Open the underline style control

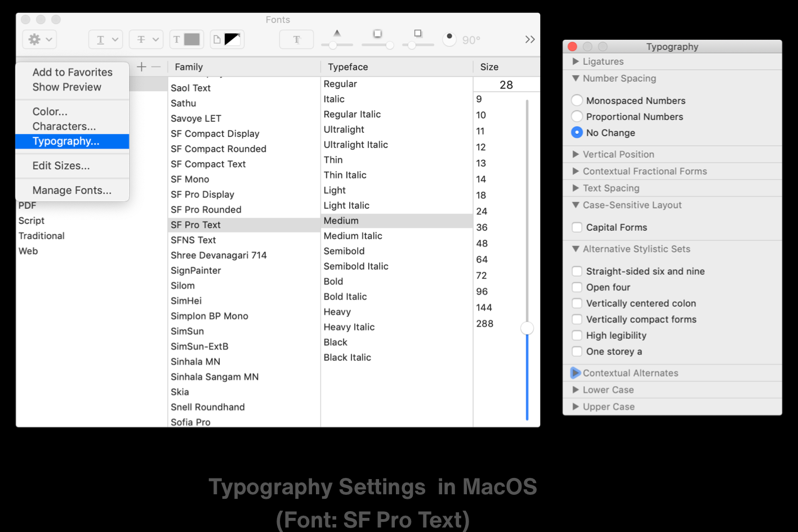tap(105, 39)
